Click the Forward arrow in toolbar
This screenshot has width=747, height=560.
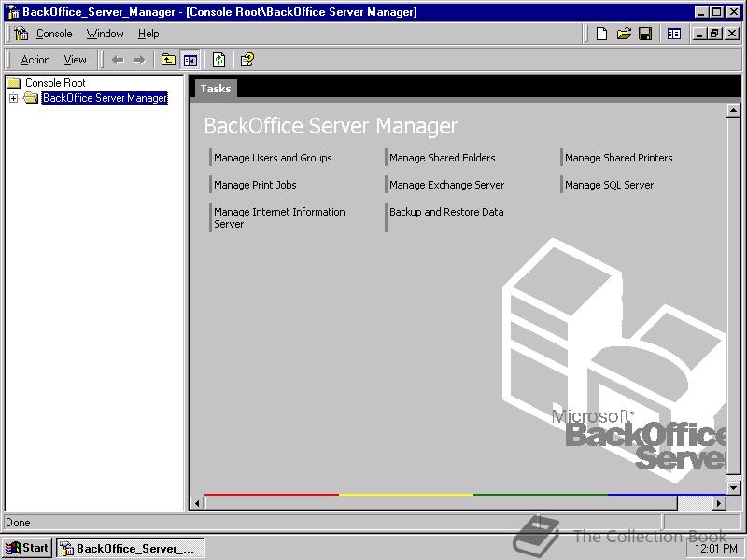(x=139, y=60)
